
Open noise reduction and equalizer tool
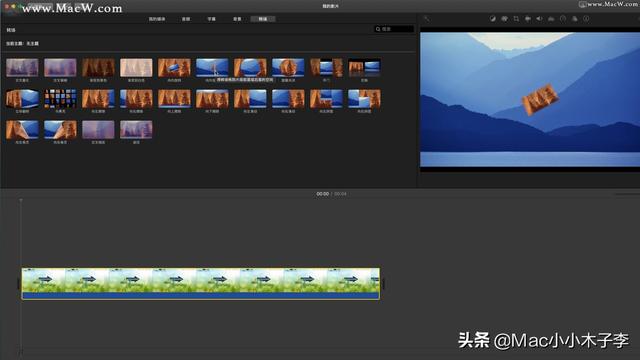(551, 19)
